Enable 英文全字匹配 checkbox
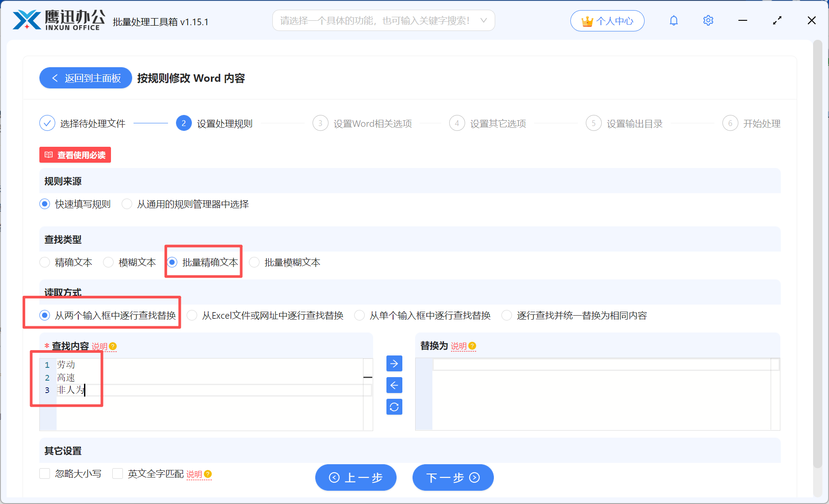829x504 pixels. point(118,474)
